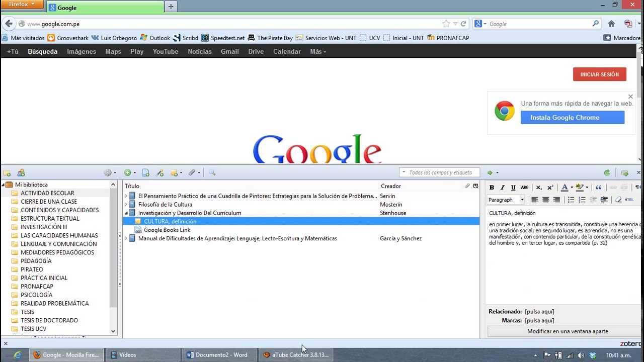
Task: Open text color picker dropdown arrow
Action: tap(572, 188)
